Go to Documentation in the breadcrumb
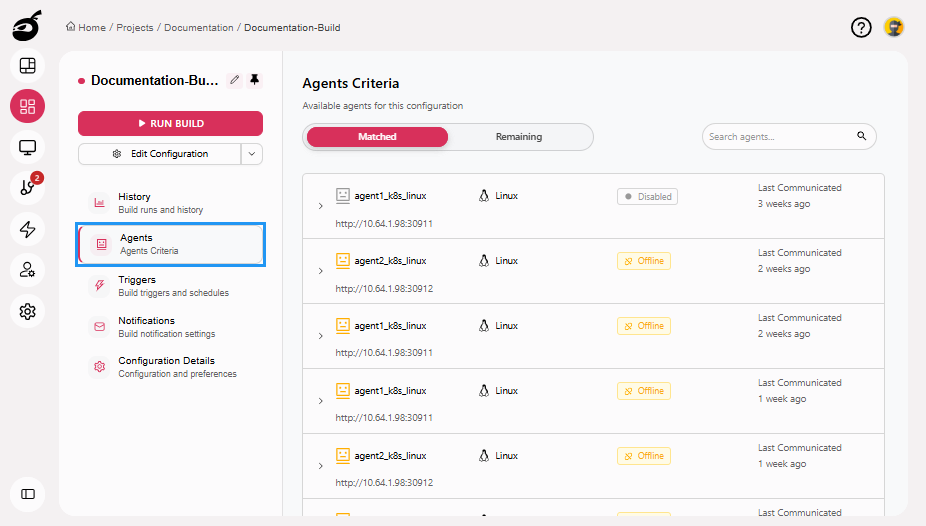Viewport: 926px width, 526px height. (x=198, y=27)
